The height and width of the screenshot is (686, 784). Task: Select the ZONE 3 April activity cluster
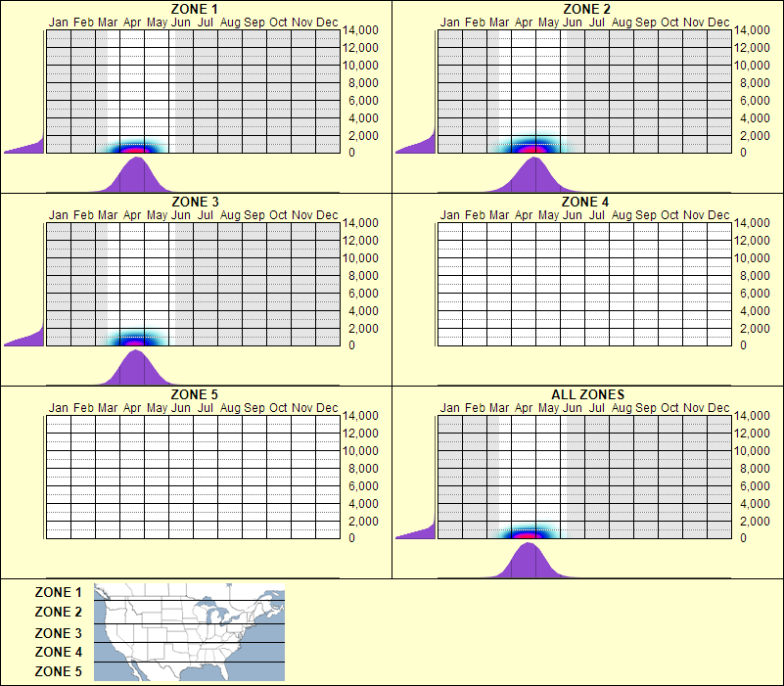(134, 341)
